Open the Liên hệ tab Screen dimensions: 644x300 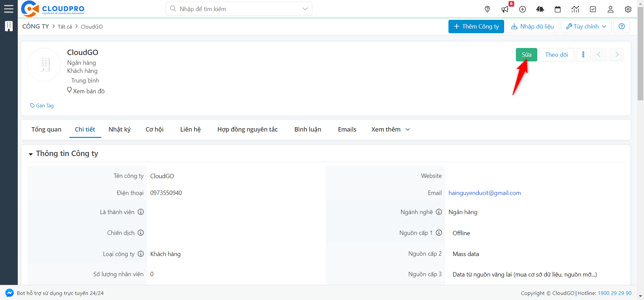(190, 130)
